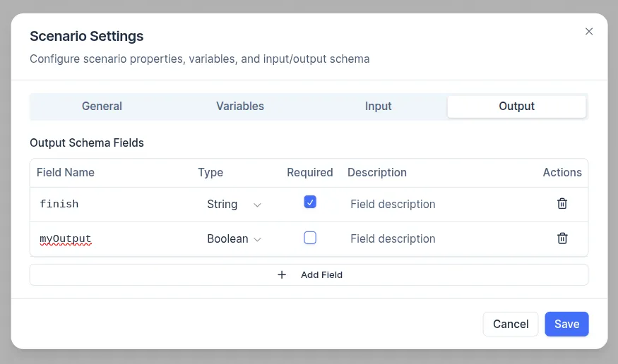
Task: Open the String type dropdown
Action: click(233, 204)
